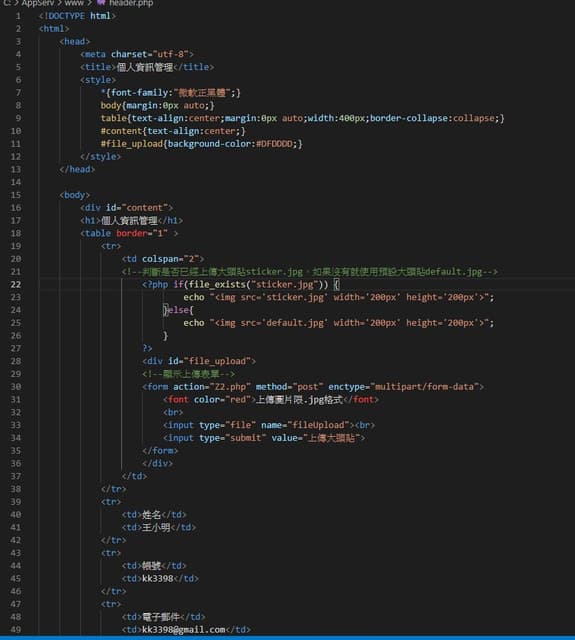Open the AppServ folder breadcrumb
Image resolution: width=575 pixels, height=640 pixels.
click(38, 3)
